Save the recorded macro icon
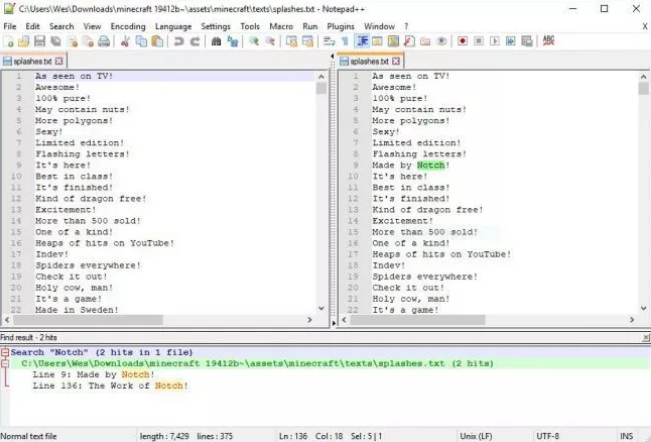Viewport: 651px width, 442px height. click(527, 41)
